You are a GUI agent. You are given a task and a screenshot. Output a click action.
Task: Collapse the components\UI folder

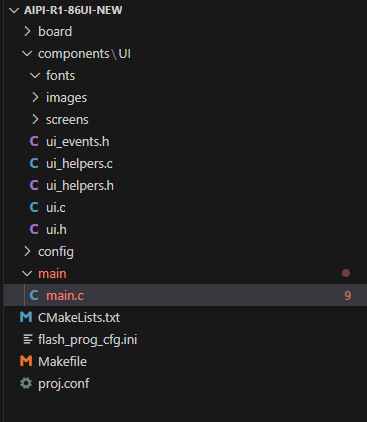pos(27,53)
